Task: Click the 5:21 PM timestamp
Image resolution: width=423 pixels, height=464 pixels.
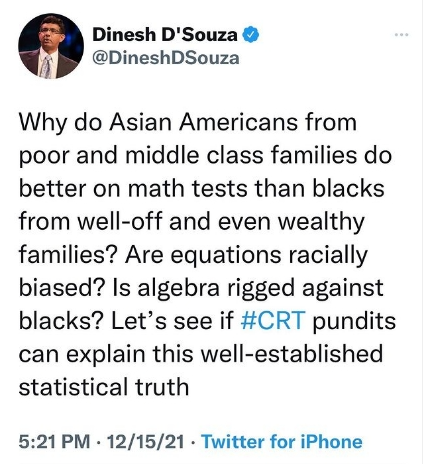Action: [x=54, y=442]
